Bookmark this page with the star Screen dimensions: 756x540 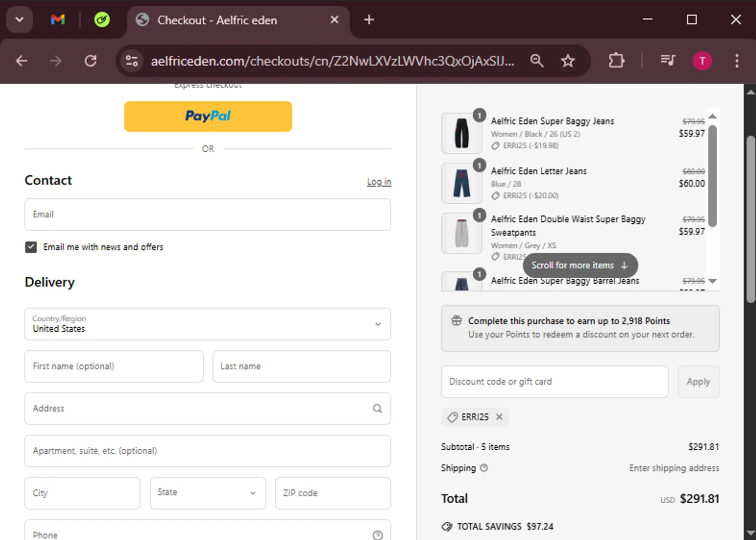[568, 61]
